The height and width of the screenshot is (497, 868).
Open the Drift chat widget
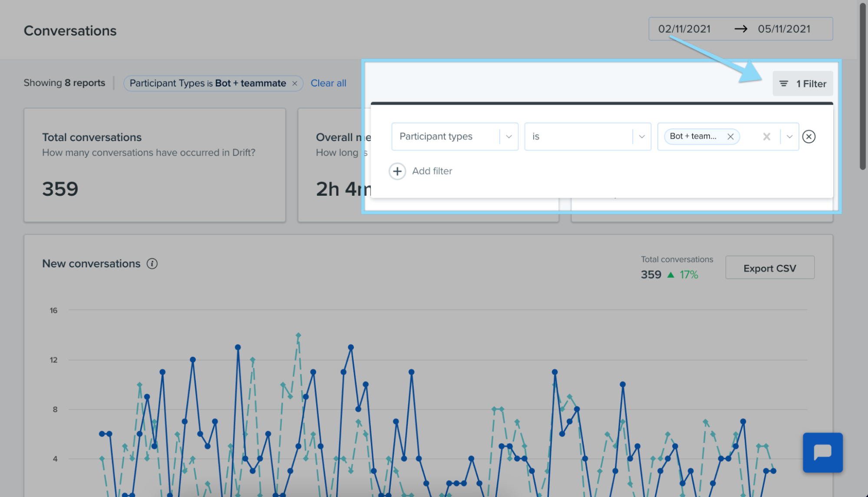click(822, 452)
